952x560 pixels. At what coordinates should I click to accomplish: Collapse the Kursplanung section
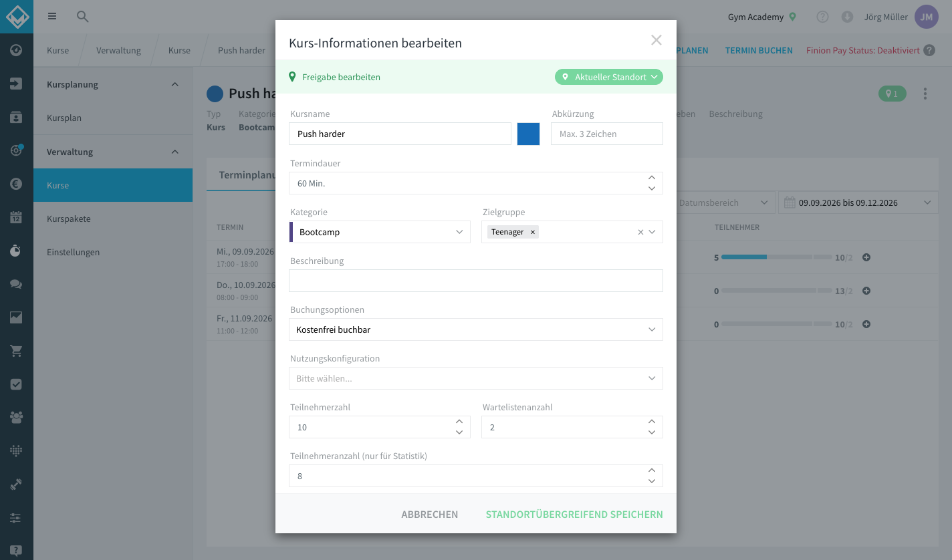(x=175, y=84)
